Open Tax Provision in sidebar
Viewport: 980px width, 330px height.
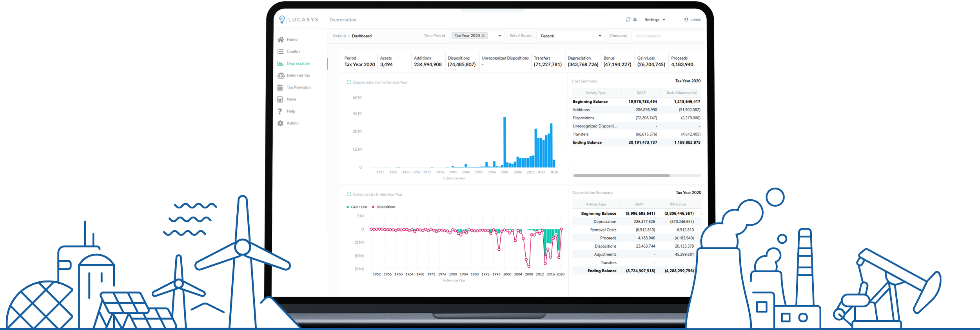[x=299, y=88]
